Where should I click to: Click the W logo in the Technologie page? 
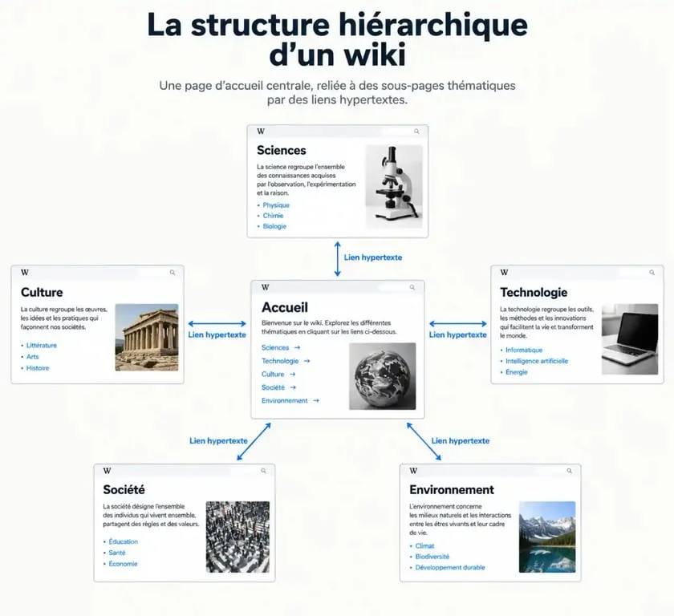[x=504, y=273]
